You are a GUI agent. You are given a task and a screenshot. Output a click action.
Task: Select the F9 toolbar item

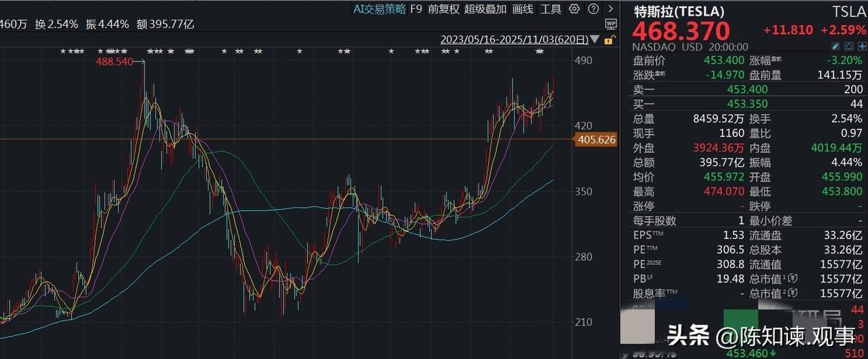(416, 9)
